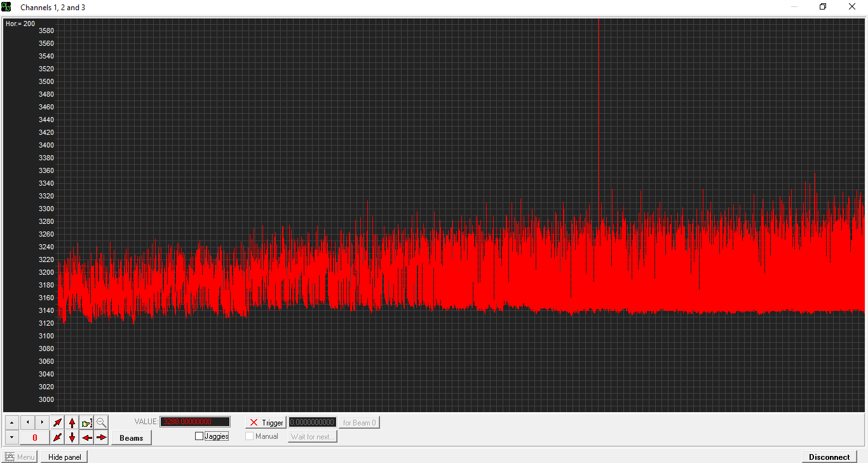Click the diagonal up-right red arrow button
Screen dimensions: 868x463
(58, 422)
